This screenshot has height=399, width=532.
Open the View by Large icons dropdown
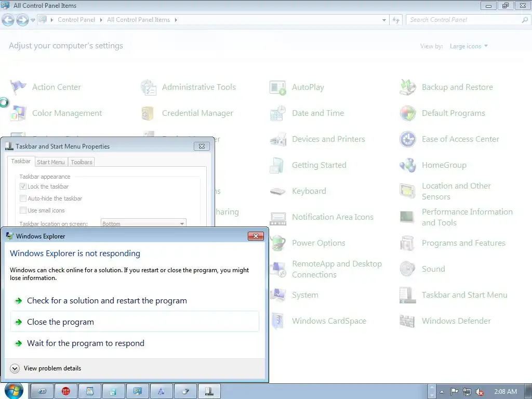pyautogui.click(x=469, y=46)
